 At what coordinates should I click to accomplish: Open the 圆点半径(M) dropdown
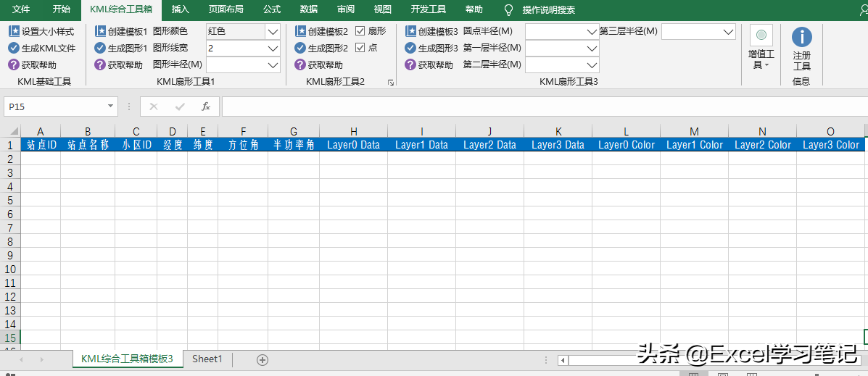coord(592,32)
